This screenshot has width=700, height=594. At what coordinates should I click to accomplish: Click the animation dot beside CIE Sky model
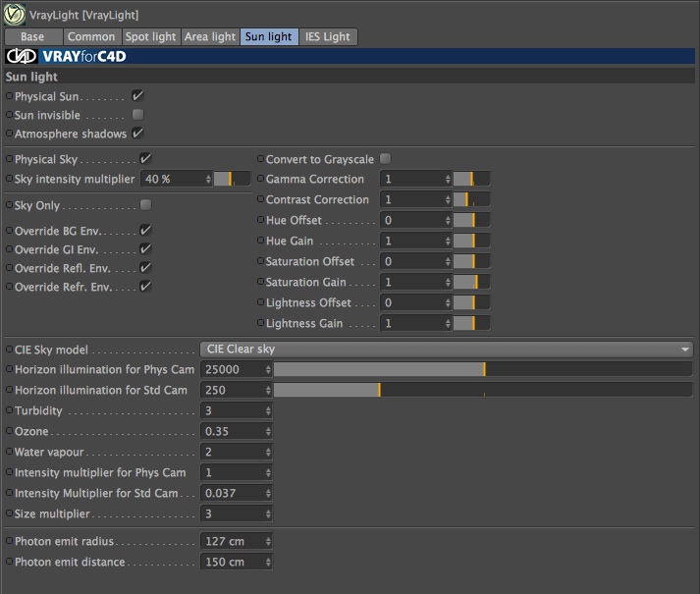(x=9, y=350)
